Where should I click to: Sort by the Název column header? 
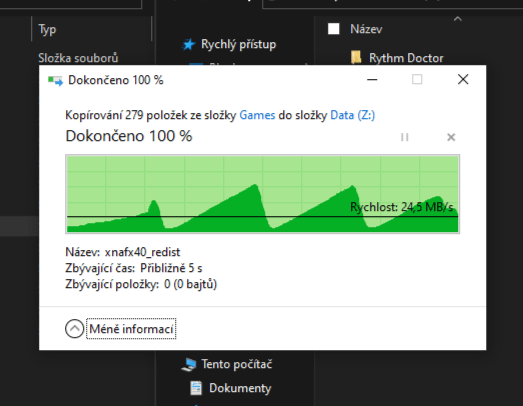(x=366, y=29)
